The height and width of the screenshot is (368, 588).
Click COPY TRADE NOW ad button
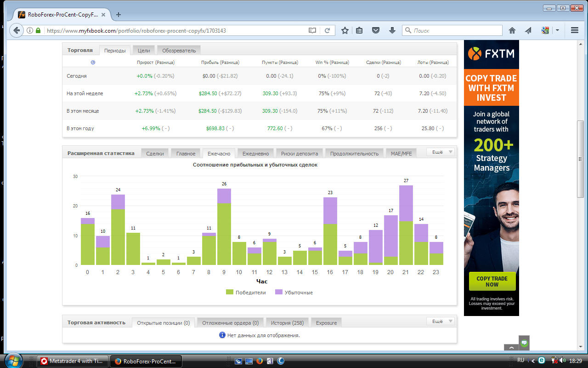(492, 282)
